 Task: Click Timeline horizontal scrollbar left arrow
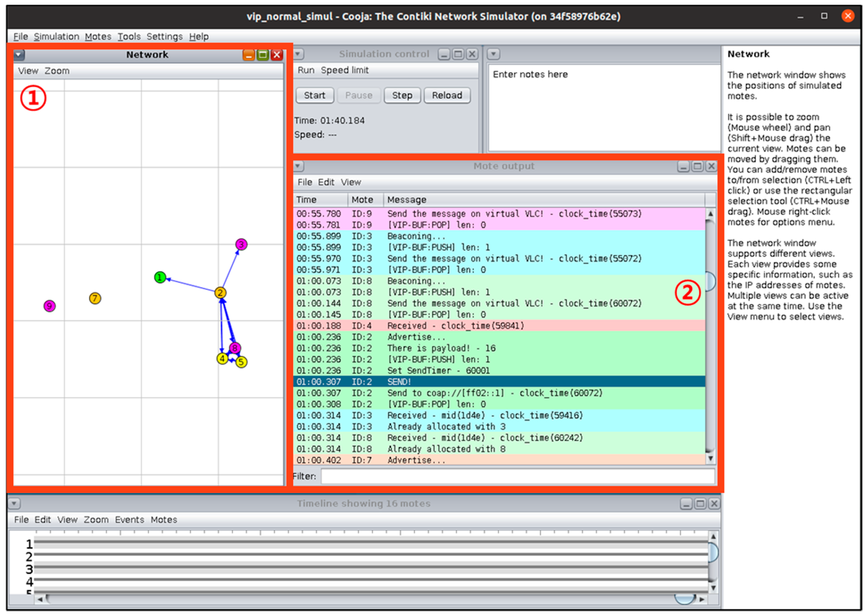tap(40, 600)
